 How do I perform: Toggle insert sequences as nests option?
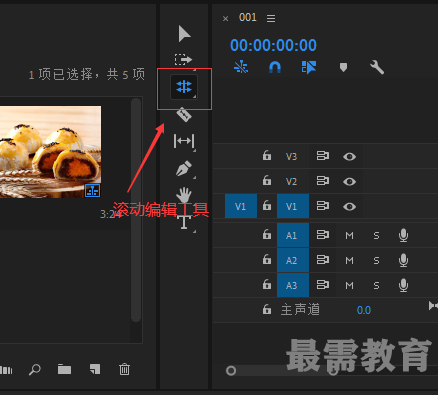(241, 67)
